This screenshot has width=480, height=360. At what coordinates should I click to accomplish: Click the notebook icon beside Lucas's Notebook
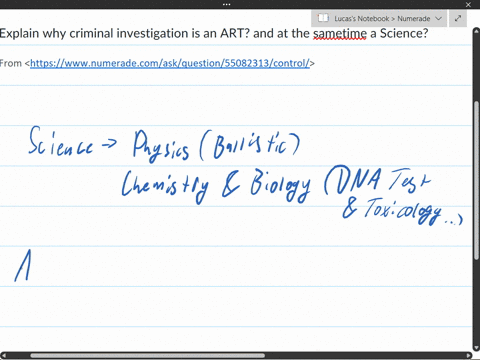tap(323, 18)
